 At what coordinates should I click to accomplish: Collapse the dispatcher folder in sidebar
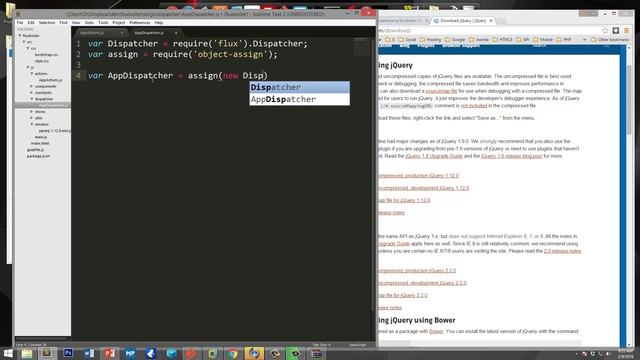pyautogui.click(x=32, y=99)
